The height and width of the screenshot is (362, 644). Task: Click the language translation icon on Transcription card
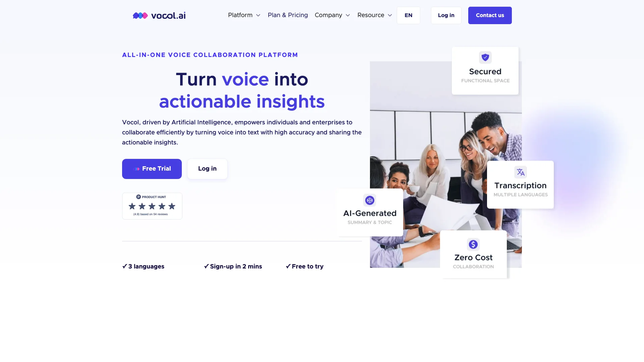click(x=521, y=172)
